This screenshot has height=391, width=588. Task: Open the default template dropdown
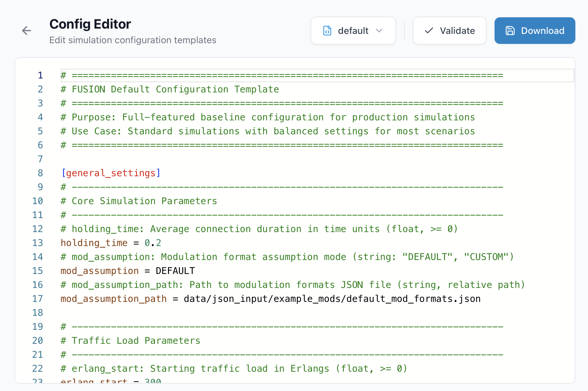[x=353, y=31]
